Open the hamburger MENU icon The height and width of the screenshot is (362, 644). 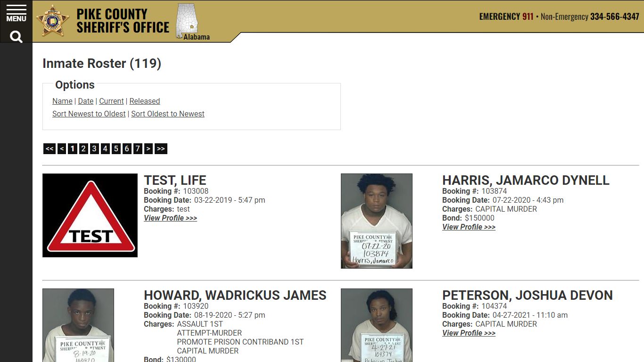pyautogui.click(x=16, y=14)
